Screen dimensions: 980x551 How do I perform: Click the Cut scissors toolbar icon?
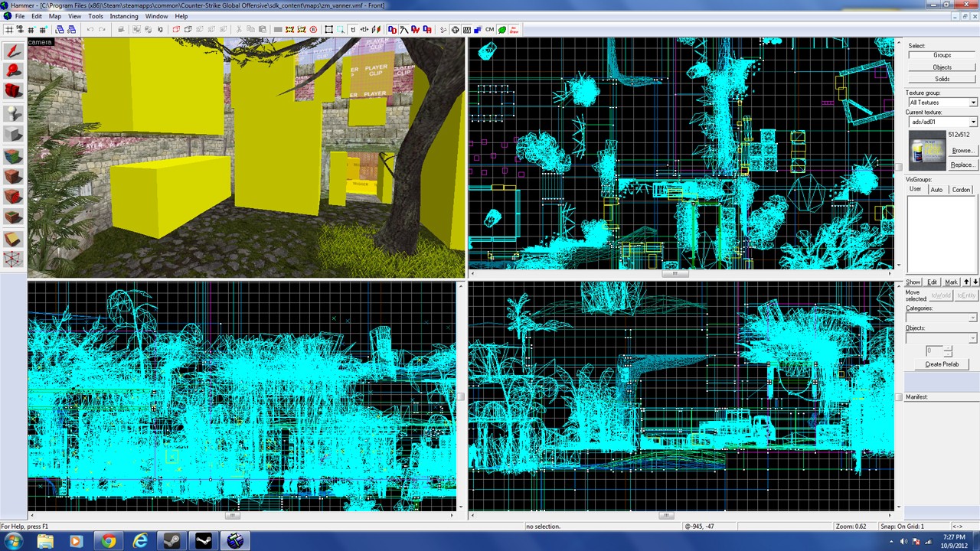pyautogui.click(x=238, y=30)
